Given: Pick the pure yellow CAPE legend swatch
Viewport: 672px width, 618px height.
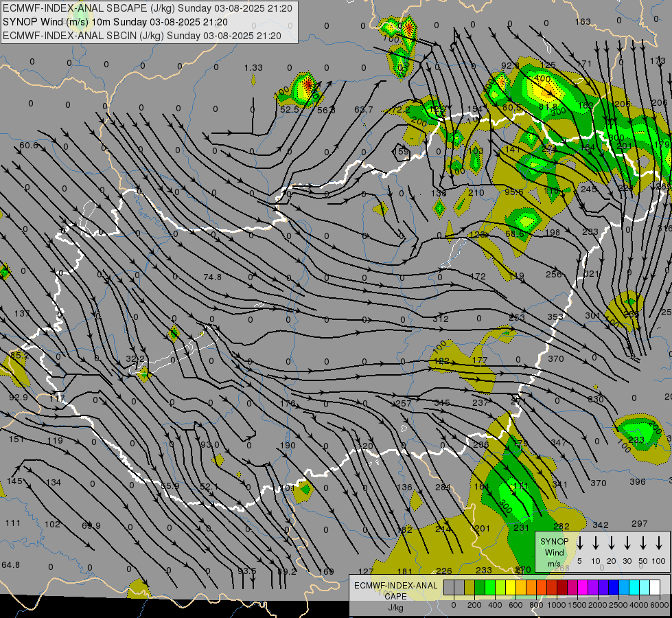Looking at the screenshot, I should [x=511, y=588].
